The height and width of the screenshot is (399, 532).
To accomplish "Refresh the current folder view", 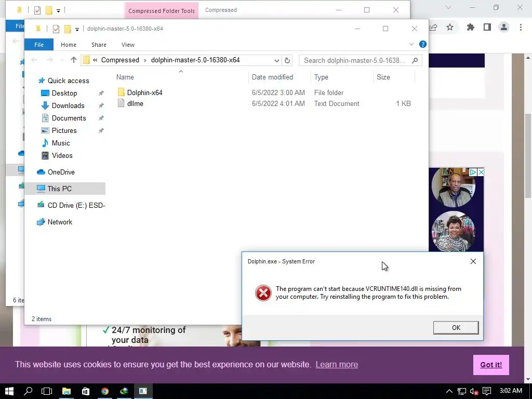I will (x=287, y=60).
